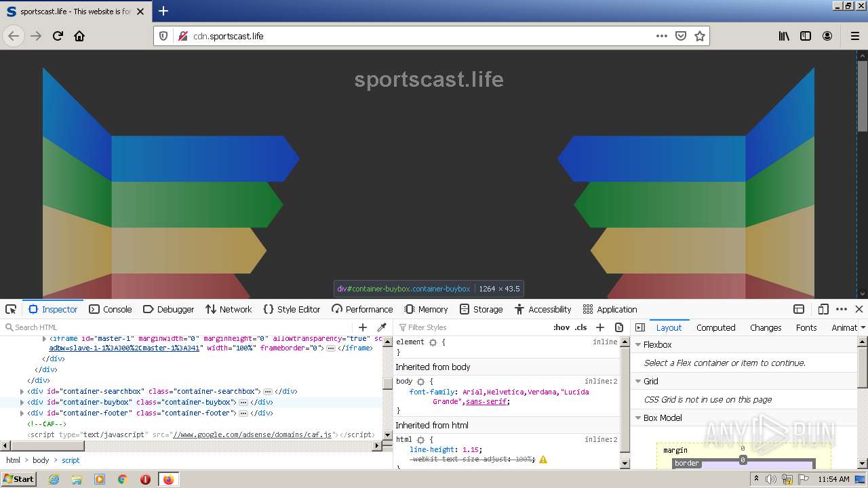Collapse the Box Model section
This screenshot has height=488, width=868.
pyautogui.click(x=638, y=418)
